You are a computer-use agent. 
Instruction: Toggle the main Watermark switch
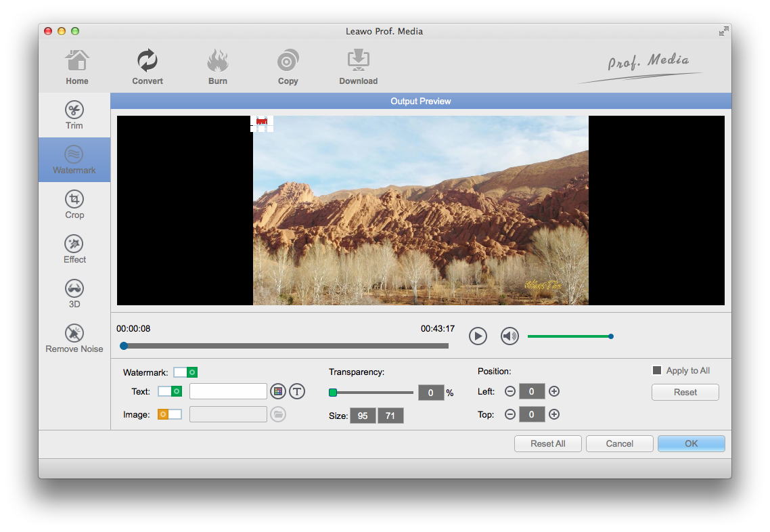tap(185, 372)
